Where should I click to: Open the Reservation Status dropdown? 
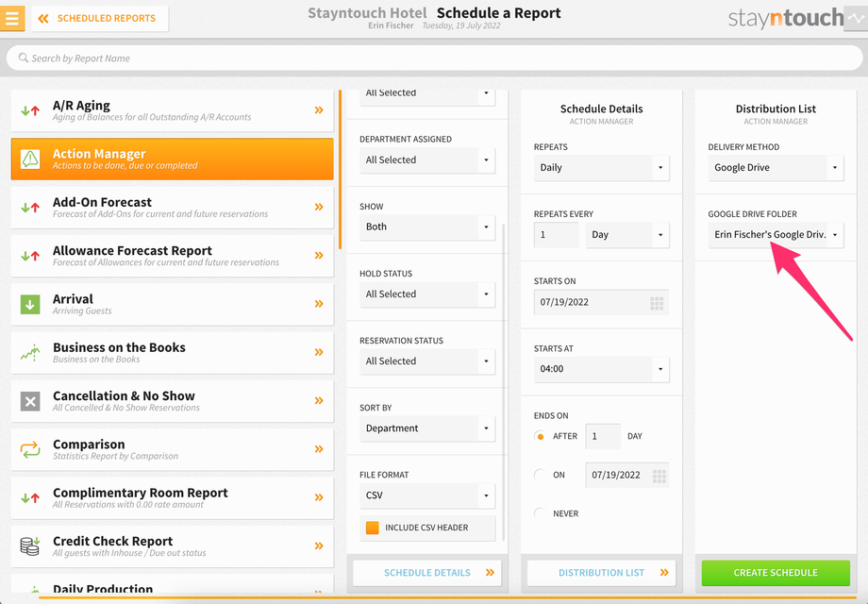coord(427,361)
